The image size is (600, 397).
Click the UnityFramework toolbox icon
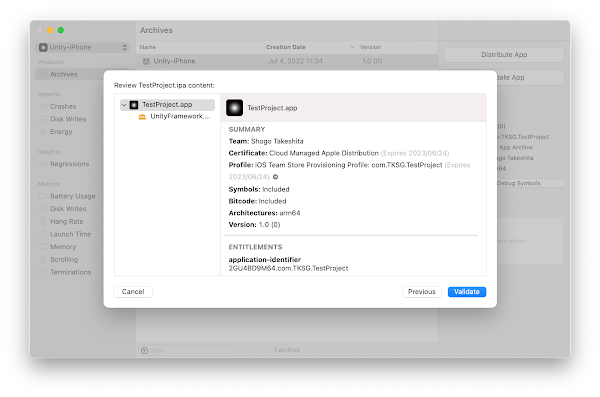click(x=142, y=117)
